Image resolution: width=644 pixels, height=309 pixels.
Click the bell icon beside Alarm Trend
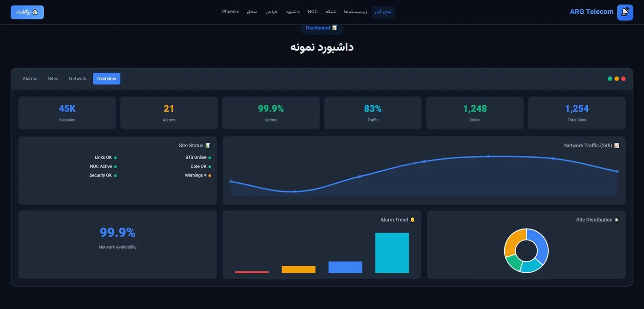tap(413, 220)
